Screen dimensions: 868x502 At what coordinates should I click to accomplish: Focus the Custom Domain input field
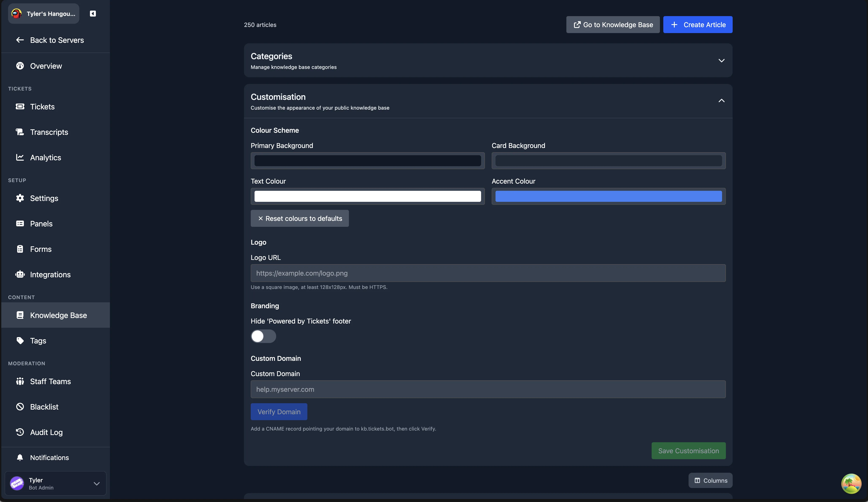coord(488,389)
